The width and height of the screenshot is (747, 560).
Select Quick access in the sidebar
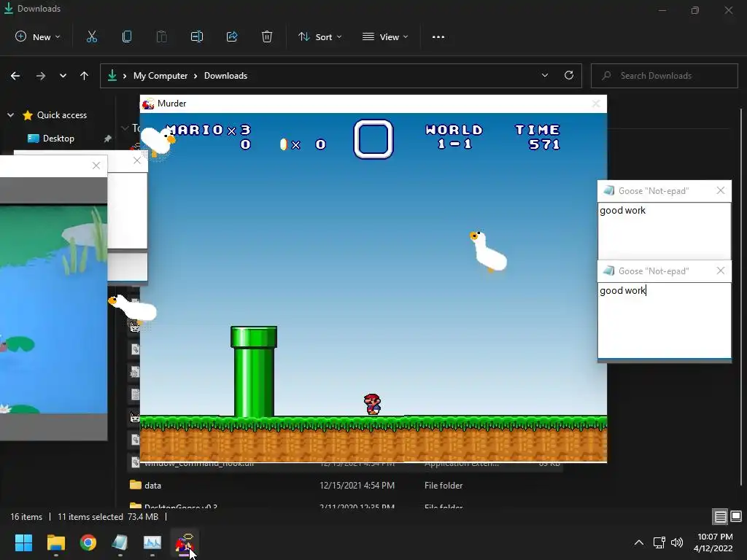point(62,115)
